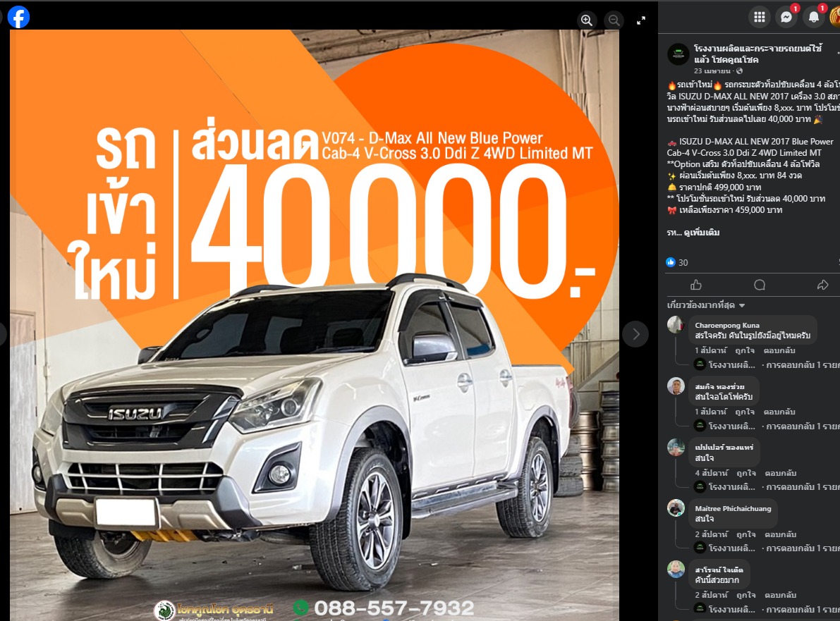Reply to Maitree Phichaichuang's comment
This screenshot has width=840, height=621.
click(781, 534)
